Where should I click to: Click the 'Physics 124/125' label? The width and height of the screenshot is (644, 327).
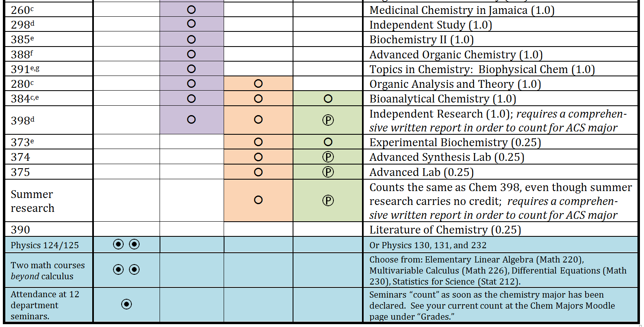(x=45, y=245)
